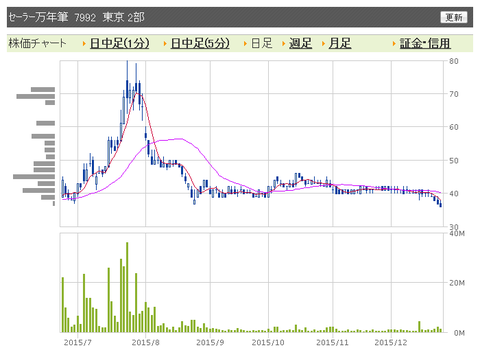Click the 70 price axis label

[x=454, y=94]
